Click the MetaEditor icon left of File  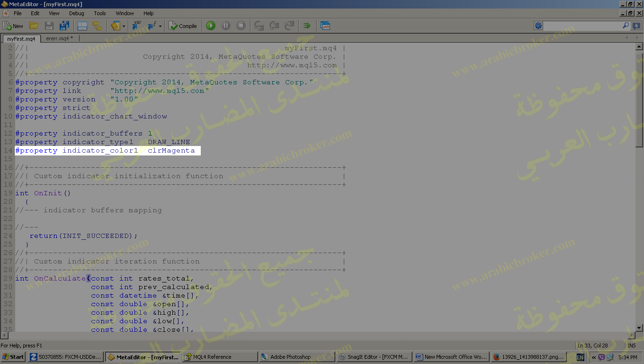click(5, 13)
